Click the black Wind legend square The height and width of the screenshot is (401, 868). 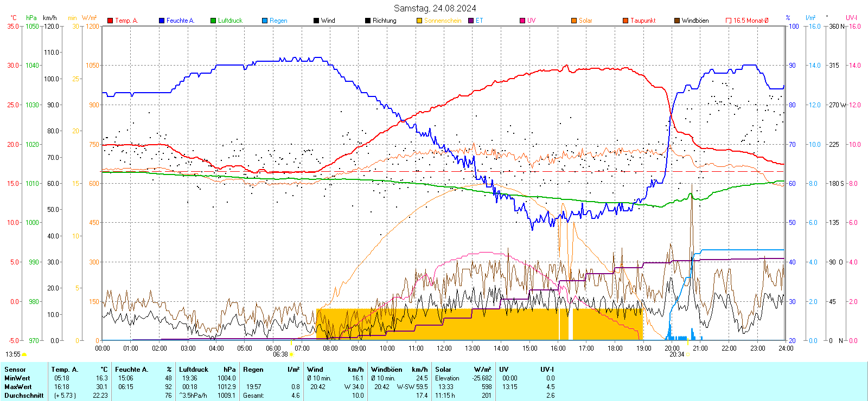[x=316, y=21]
